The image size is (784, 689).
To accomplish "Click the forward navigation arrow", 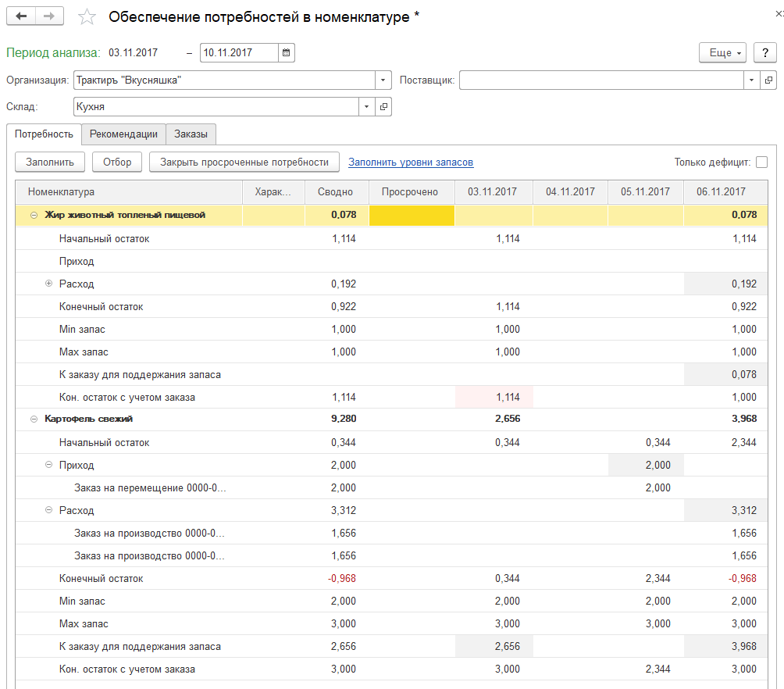I will (49, 16).
